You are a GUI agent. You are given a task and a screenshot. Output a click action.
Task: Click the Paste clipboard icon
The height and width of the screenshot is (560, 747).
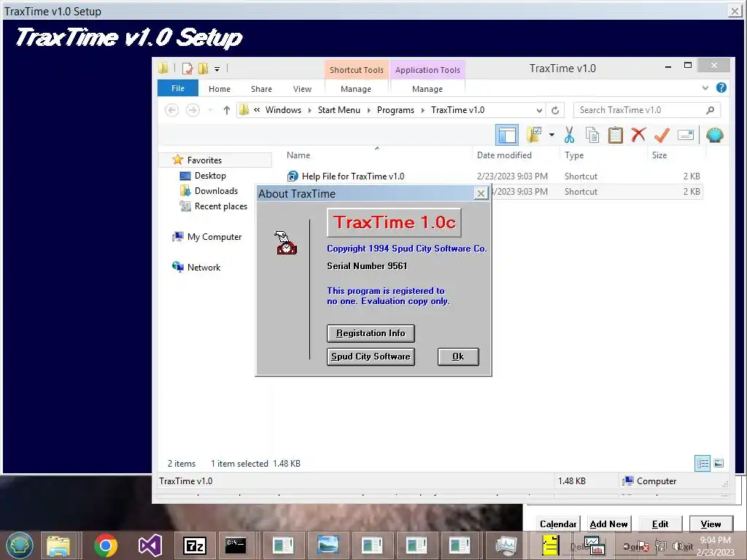[616, 135]
